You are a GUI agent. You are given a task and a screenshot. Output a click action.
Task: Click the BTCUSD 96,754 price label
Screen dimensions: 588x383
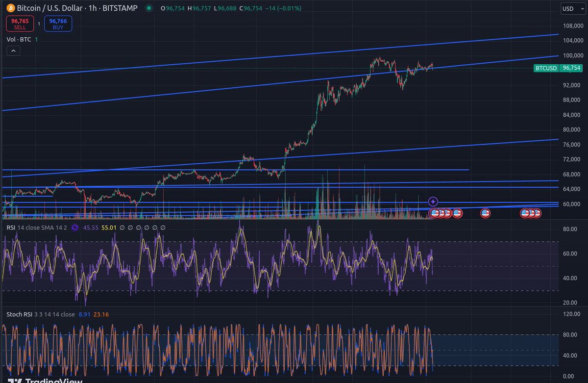tap(558, 68)
